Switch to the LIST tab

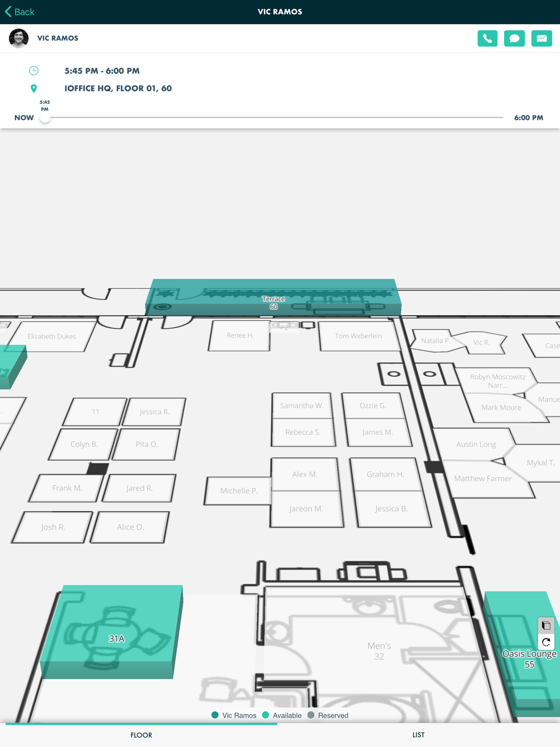pos(418,735)
